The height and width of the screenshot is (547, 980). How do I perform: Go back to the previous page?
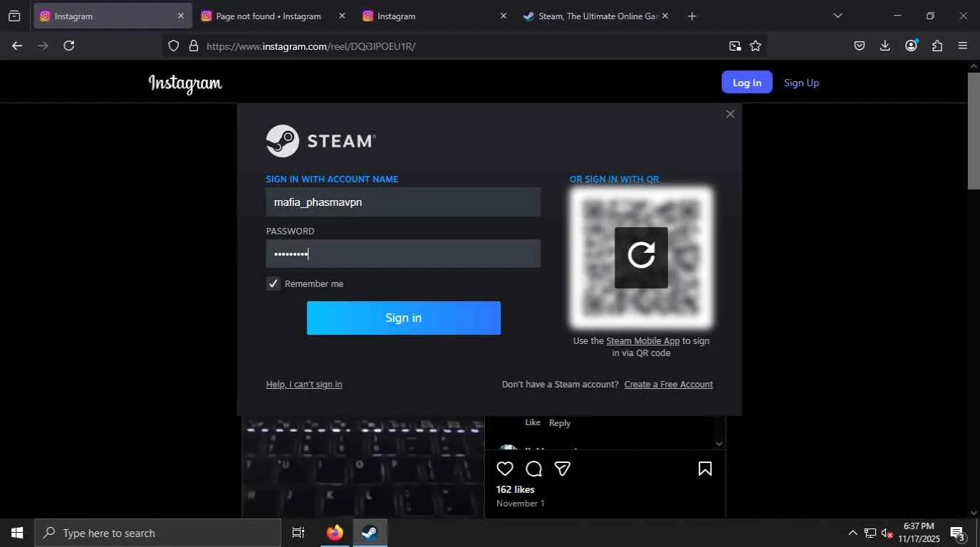click(17, 46)
